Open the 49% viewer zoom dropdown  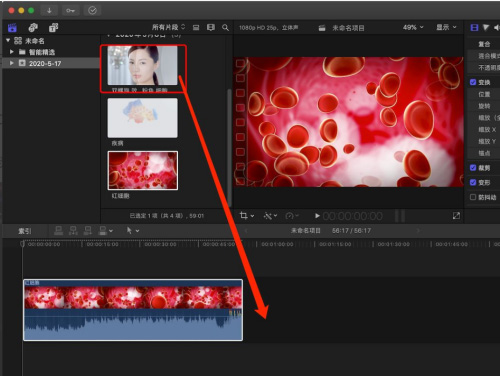tap(413, 27)
